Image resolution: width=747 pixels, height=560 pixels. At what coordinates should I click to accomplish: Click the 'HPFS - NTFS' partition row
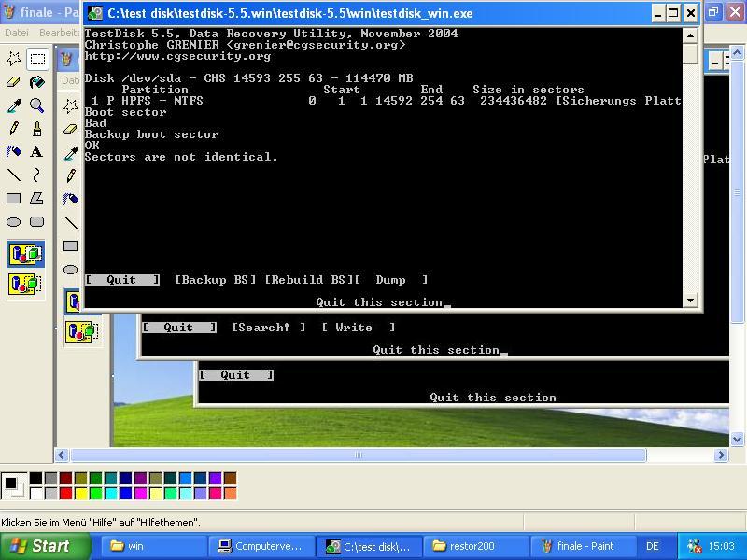[x=383, y=101]
